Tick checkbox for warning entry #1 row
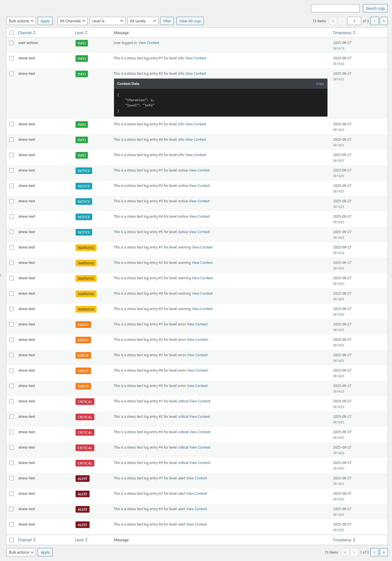Image resolution: width=392 pixels, height=561 pixels. (12, 247)
